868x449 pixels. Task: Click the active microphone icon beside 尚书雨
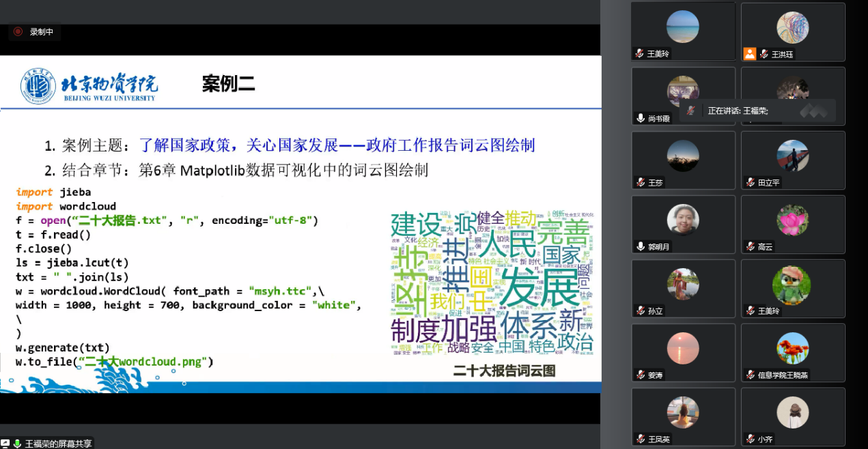(640, 118)
